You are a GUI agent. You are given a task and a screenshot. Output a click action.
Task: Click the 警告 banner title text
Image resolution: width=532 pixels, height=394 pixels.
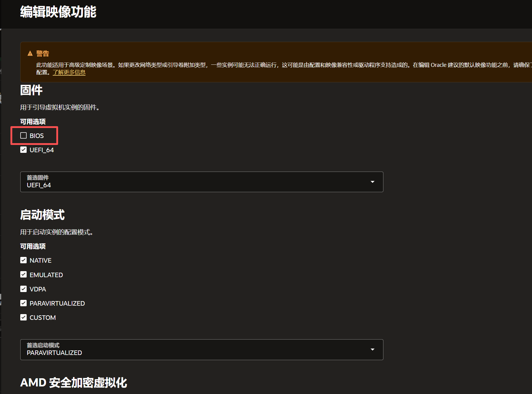click(43, 54)
